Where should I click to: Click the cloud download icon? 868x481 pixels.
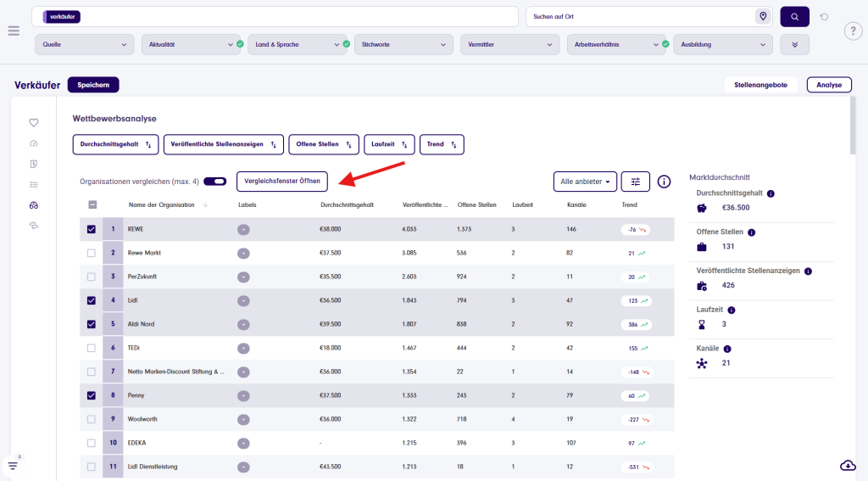[848, 465]
